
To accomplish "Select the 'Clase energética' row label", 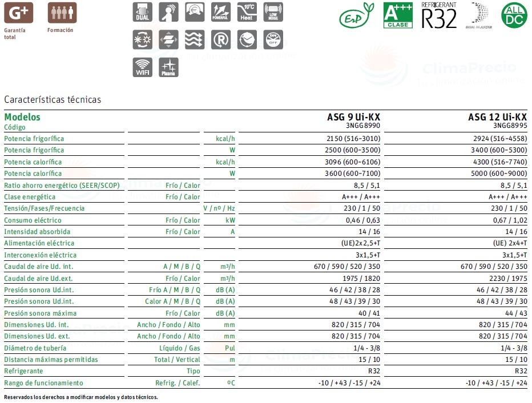I will 30,197.
